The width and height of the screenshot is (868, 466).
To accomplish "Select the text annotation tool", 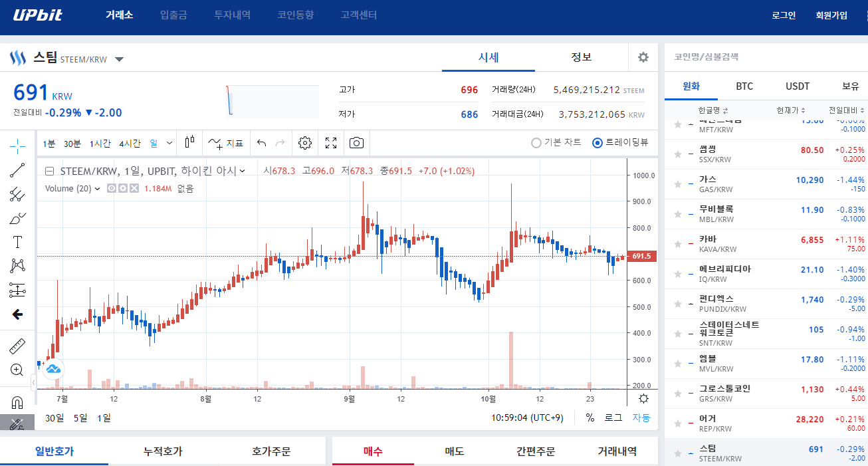I will pyautogui.click(x=18, y=242).
